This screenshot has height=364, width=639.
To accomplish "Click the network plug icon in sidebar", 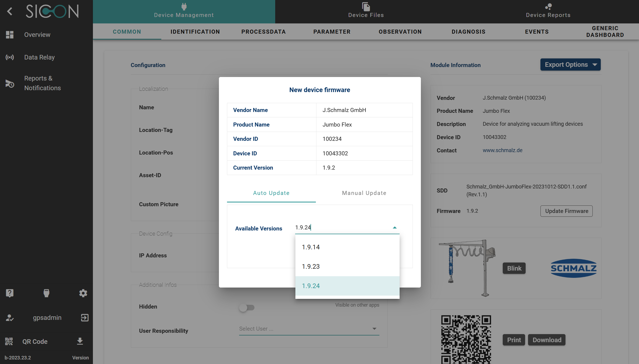I will pyautogui.click(x=46, y=293).
